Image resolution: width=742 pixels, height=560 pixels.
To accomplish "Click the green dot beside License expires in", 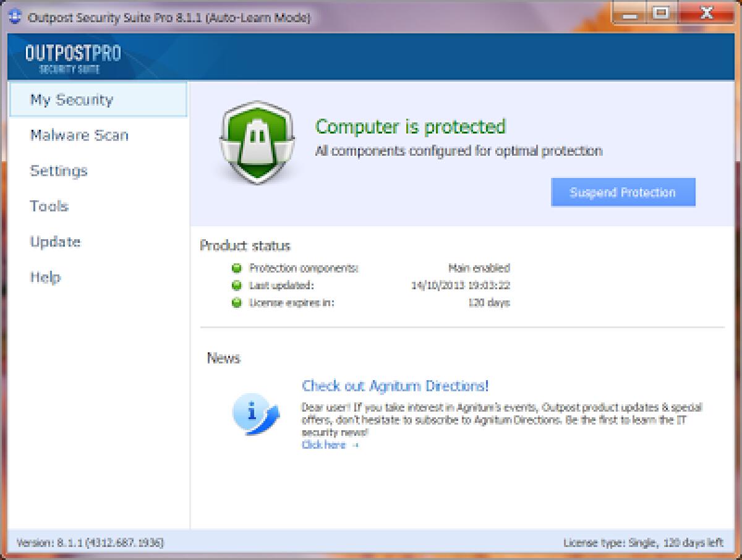I will (238, 303).
